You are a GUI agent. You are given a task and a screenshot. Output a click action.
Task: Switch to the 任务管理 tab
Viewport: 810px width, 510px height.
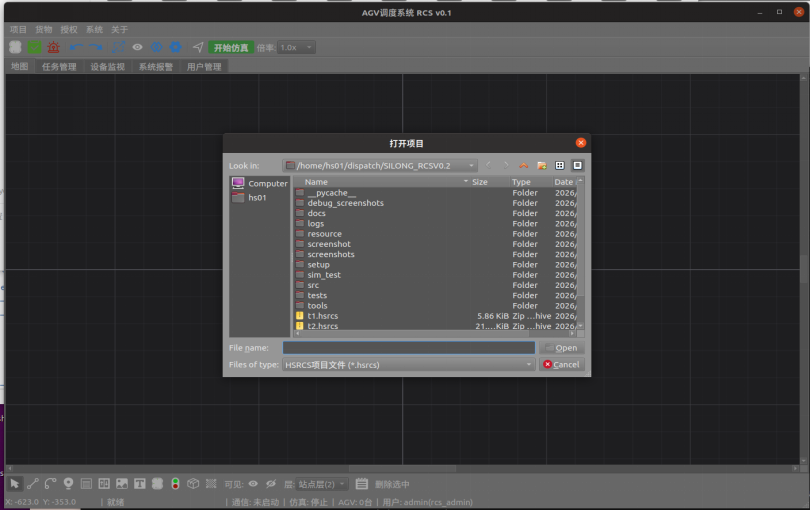tap(59, 67)
